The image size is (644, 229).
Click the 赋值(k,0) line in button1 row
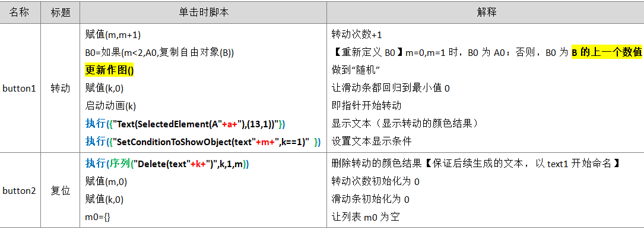click(104, 88)
